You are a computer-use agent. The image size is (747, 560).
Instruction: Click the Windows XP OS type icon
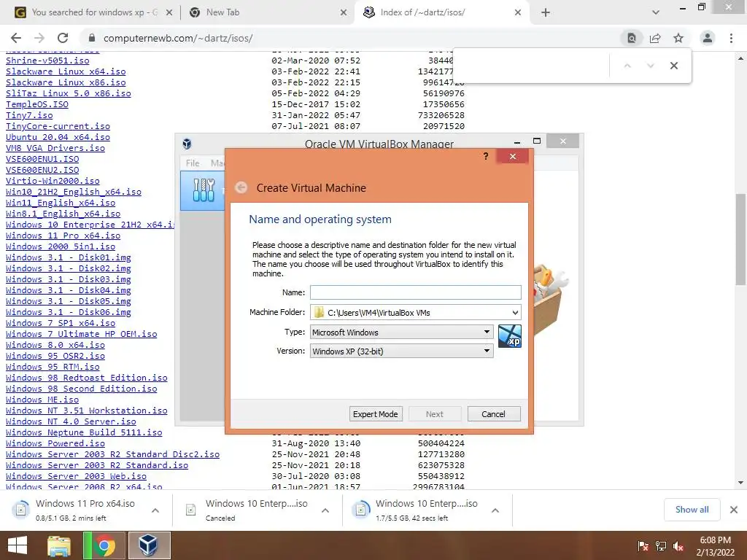(510, 336)
